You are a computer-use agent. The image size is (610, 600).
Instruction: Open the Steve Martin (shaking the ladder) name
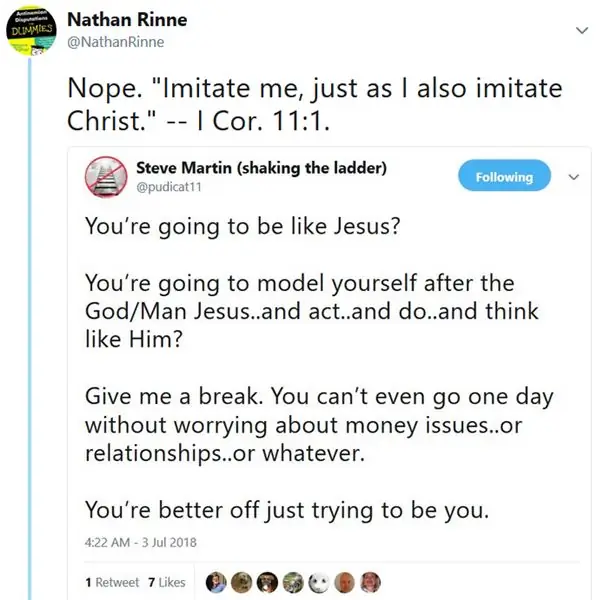click(260, 167)
